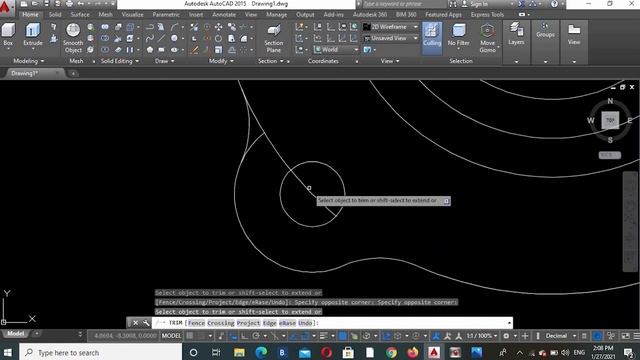This screenshot has width=640, height=360.
Task: Expand the Solid Editing panel
Action: (x=120, y=61)
